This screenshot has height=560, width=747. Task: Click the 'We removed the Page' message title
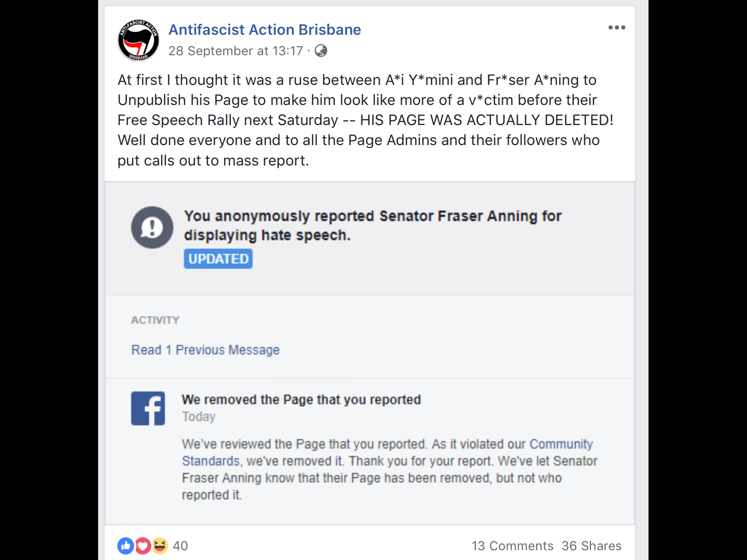pyautogui.click(x=301, y=400)
